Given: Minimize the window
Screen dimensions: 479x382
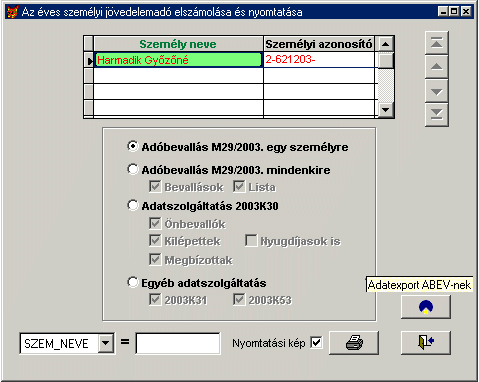Looking at the screenshot, I should tap(443, 12).
